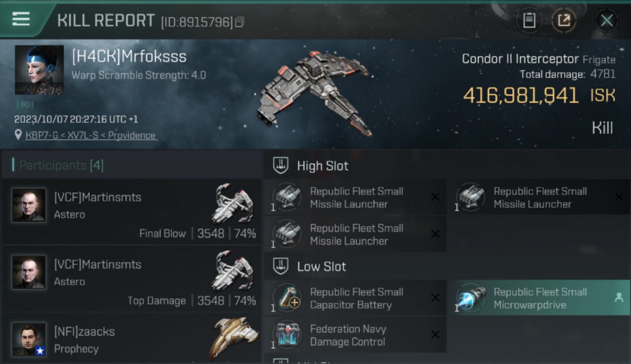Click the Federation Navy Damage Control icon
Screen dimensions: 631x364
pos(288,335)
